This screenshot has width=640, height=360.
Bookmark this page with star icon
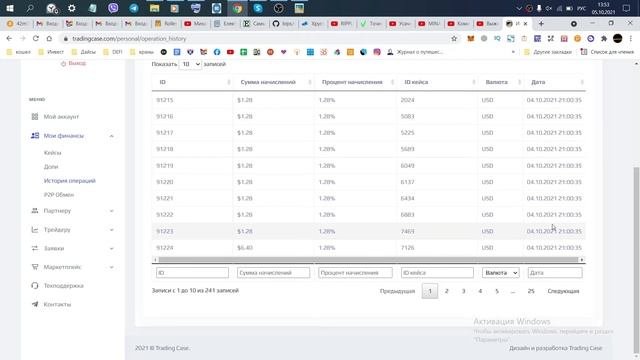point(454,38)
